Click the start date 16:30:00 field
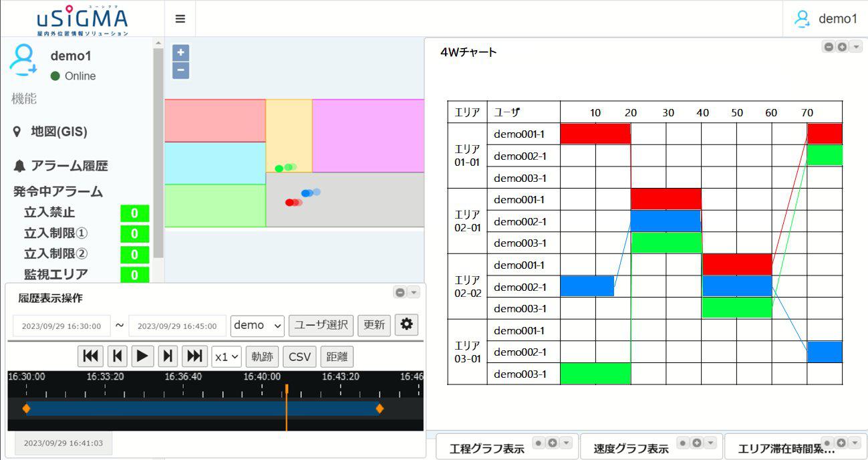This screenshot has height=460, width=868. [61, 326]
